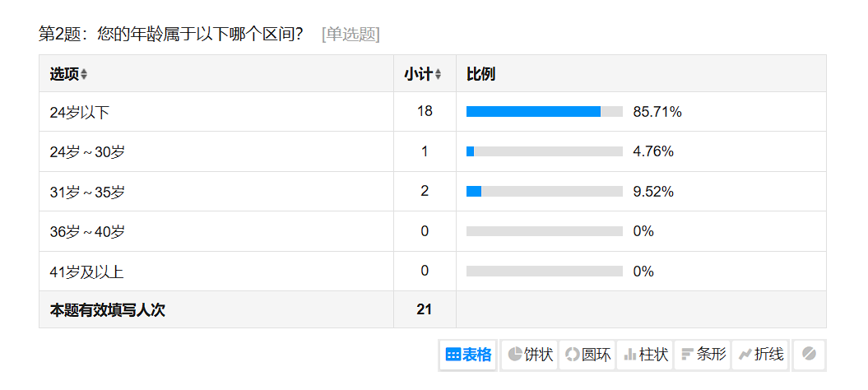This screenshot has width=868, height=390.
Task: Show results as 饼状 pie chart
Action: point(531,355)
